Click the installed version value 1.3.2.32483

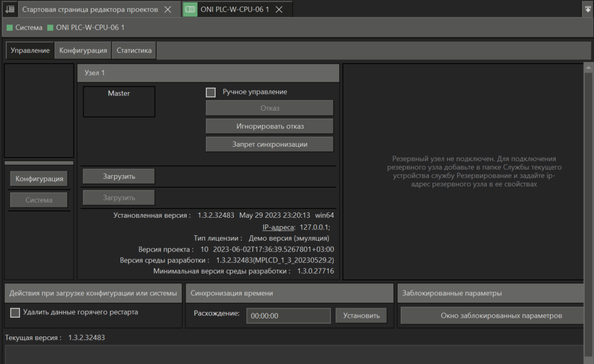(x=216, y=215)
